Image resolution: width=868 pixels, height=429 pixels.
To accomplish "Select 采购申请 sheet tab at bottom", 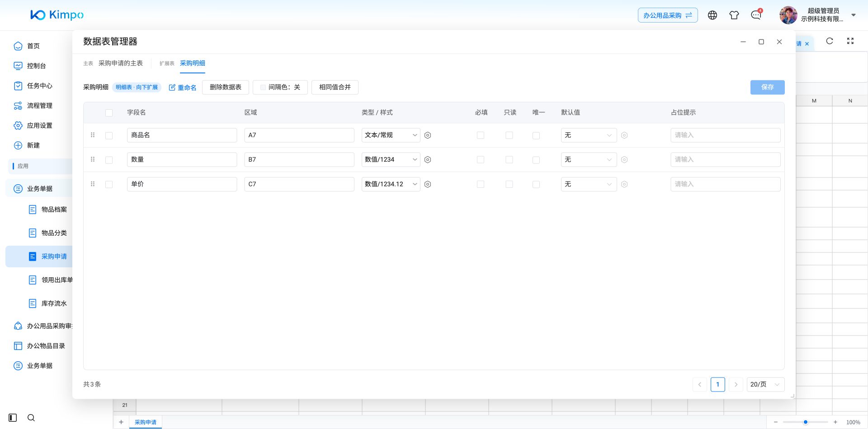I will pos(146,422).
